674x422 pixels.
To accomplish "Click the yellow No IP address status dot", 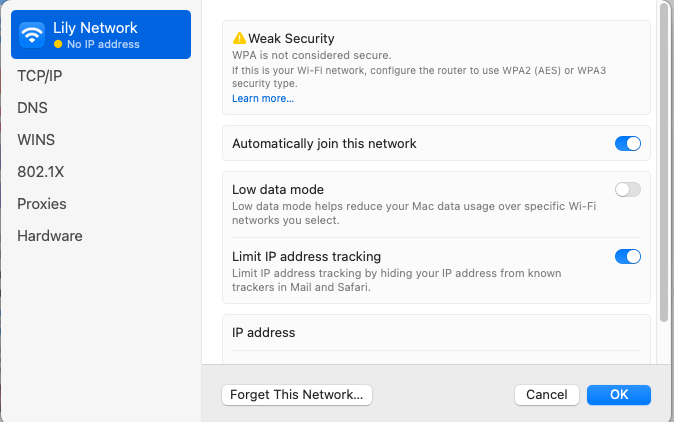I will 58,45.
